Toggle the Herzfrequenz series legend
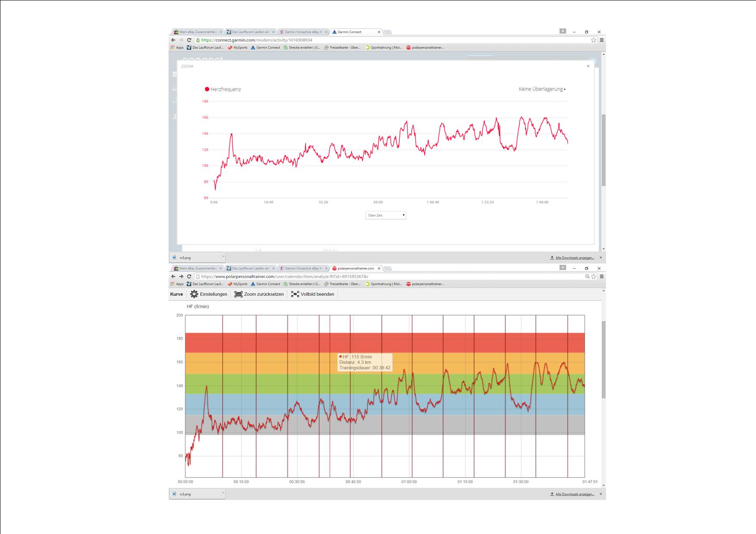The image size is (756, 534). 223,89
